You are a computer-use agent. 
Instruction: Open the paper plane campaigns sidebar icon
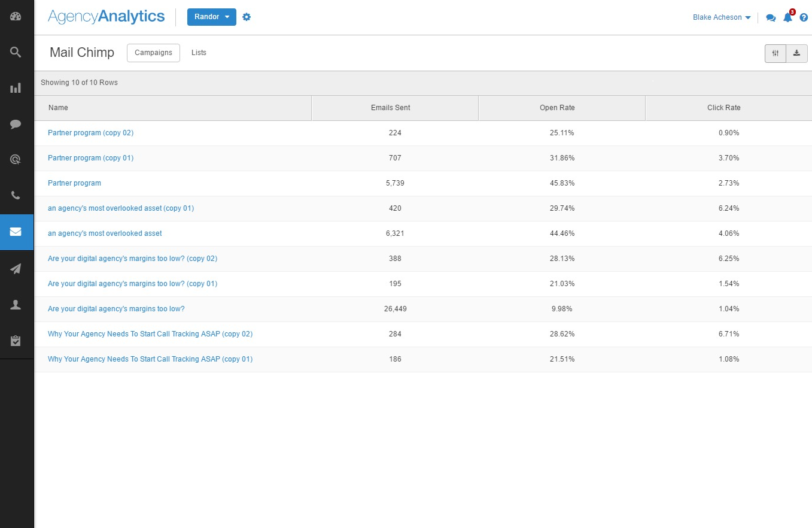click(x=16, y=268)
